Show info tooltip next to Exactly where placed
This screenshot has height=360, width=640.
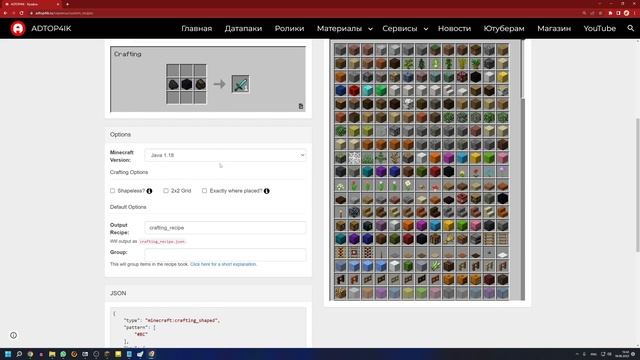267,191
